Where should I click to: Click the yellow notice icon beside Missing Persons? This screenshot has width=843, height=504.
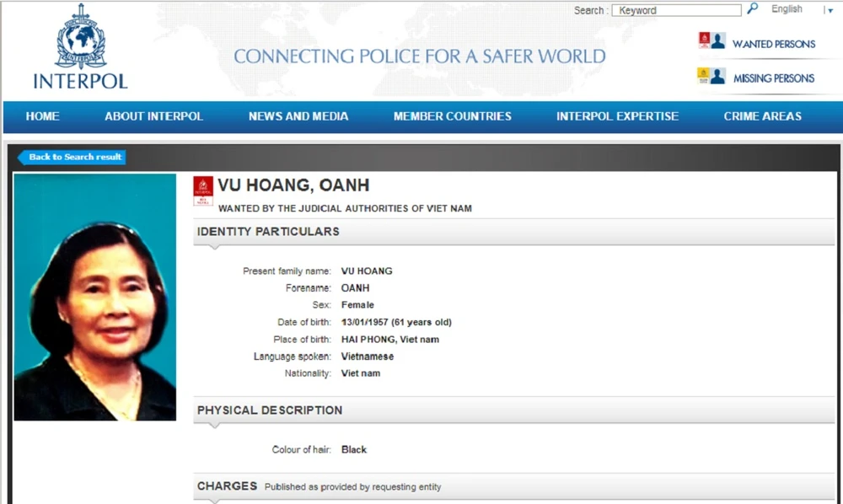tap(704, 76)
